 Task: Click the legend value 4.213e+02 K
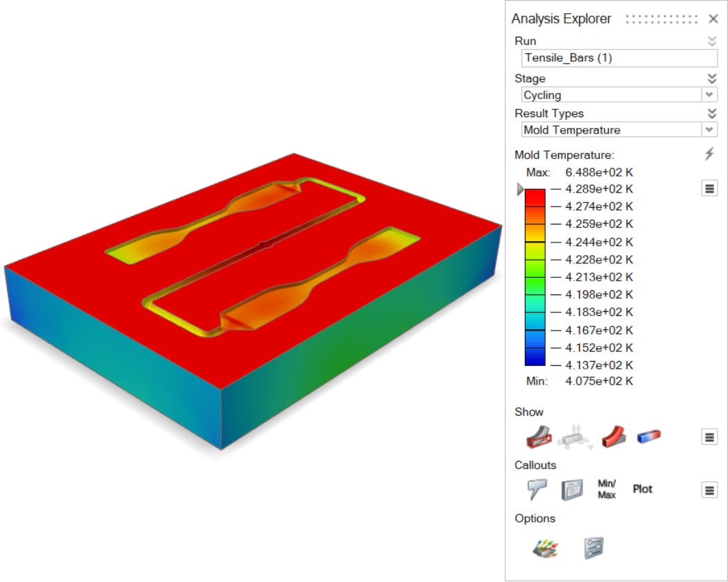click(599, 277)
